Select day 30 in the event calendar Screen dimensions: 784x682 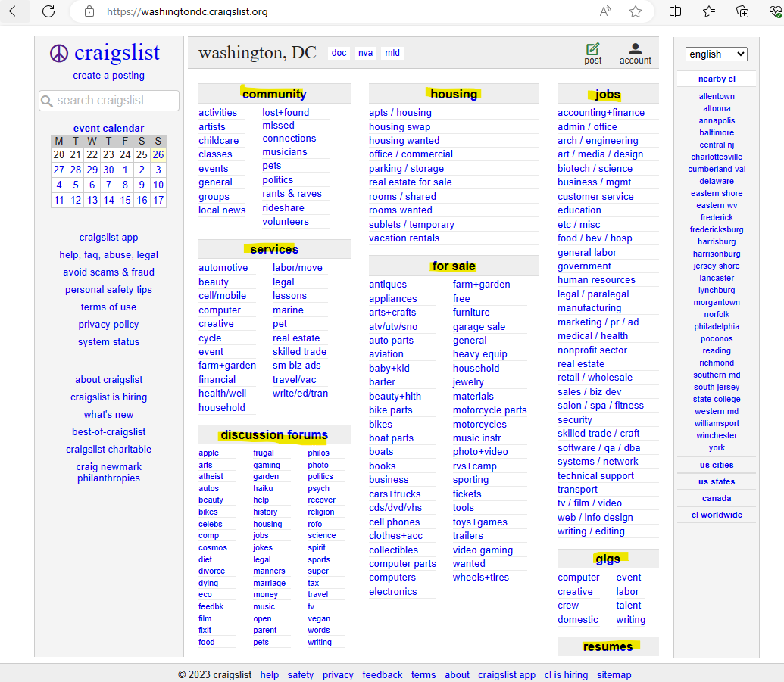(x=108, y=170)
